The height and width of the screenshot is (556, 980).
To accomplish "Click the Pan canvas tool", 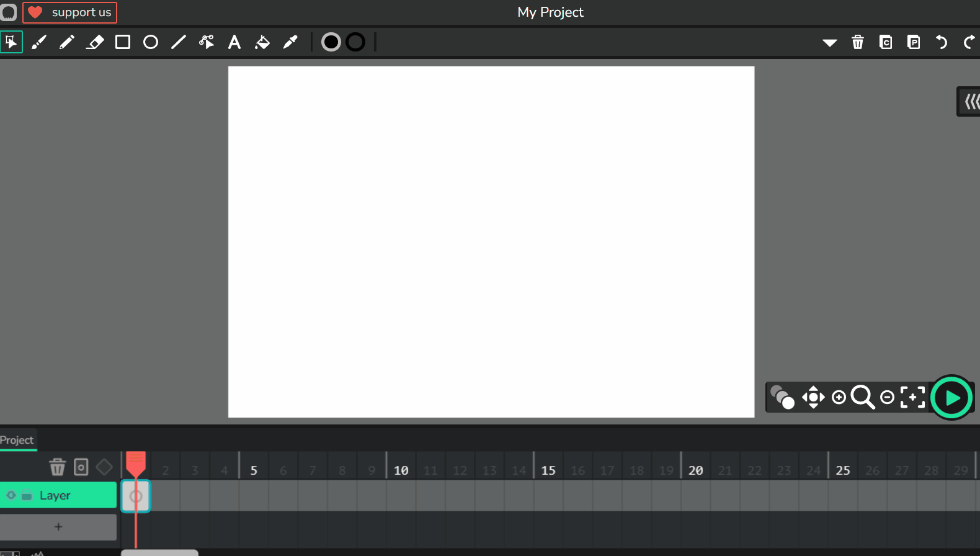I will (x=813, y=397).
